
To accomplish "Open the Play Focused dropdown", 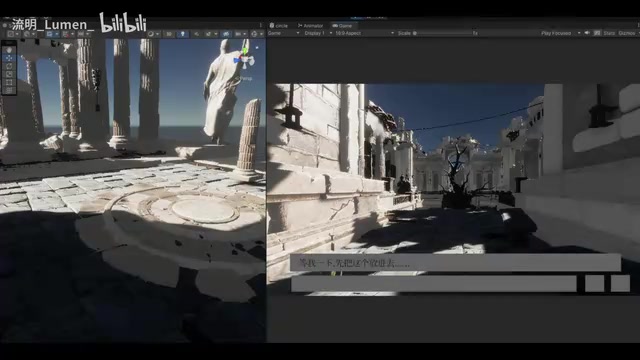I will (560, 33).
